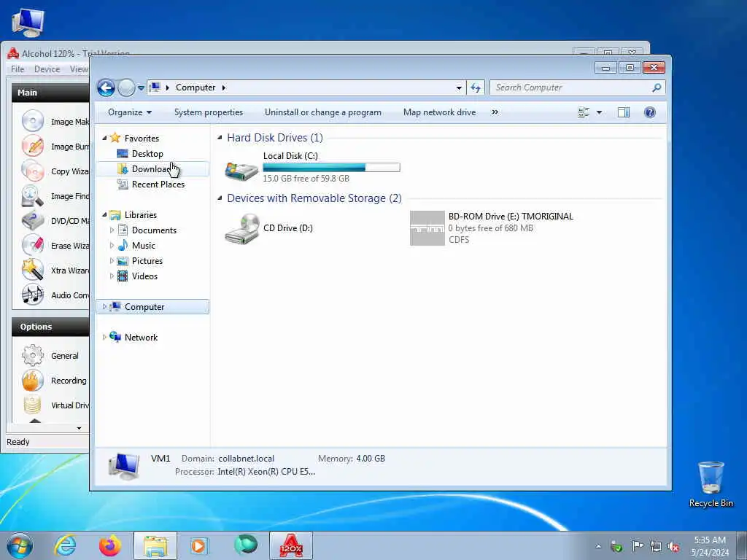The height and width of the screenshot is (560, 747).
Task: Select Downloads under Favorites
Action: tap(152, 169)
